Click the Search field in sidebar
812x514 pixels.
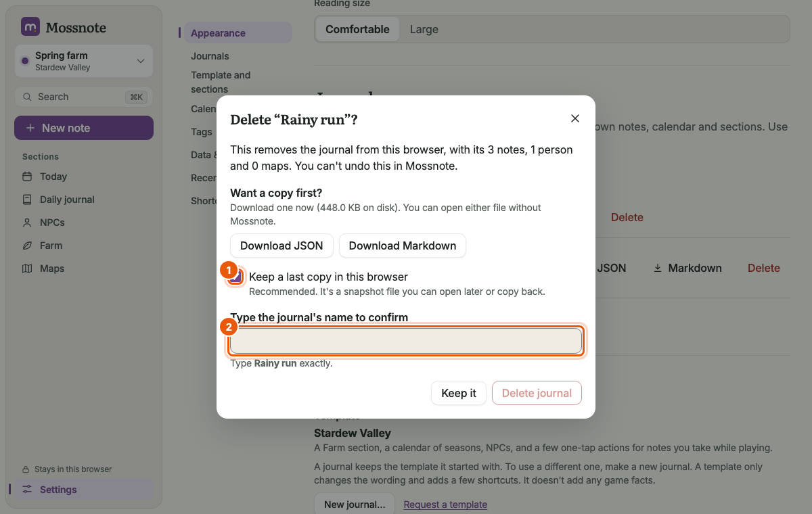(84, 97)
